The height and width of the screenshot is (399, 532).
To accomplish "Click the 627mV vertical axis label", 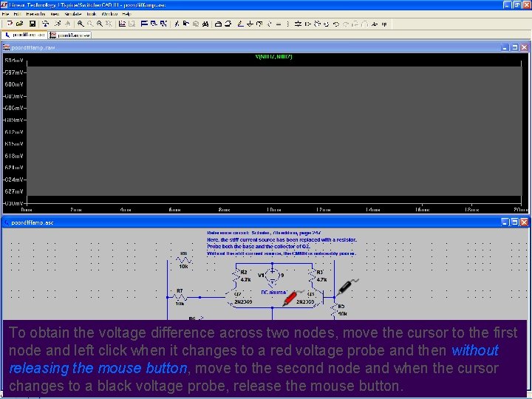I will click(x=14, y=191).
